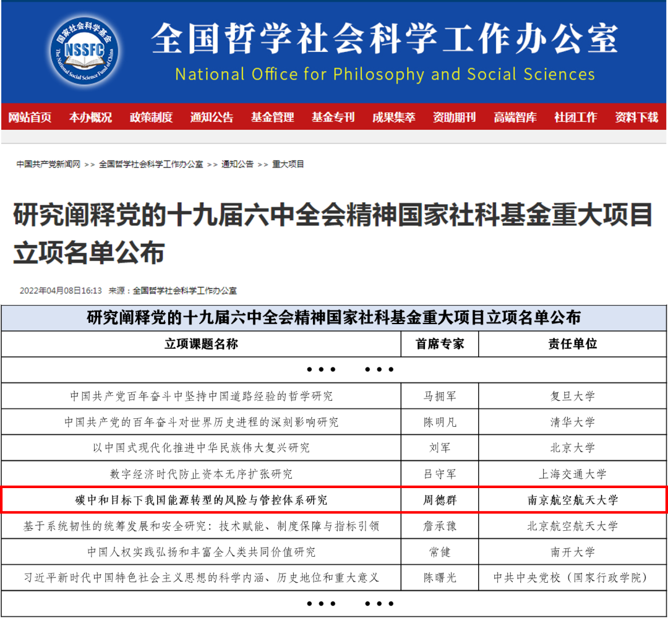Select 通知公告 in the navigation bar
This screenshot has width=668, height=644.
pos(212,117)
